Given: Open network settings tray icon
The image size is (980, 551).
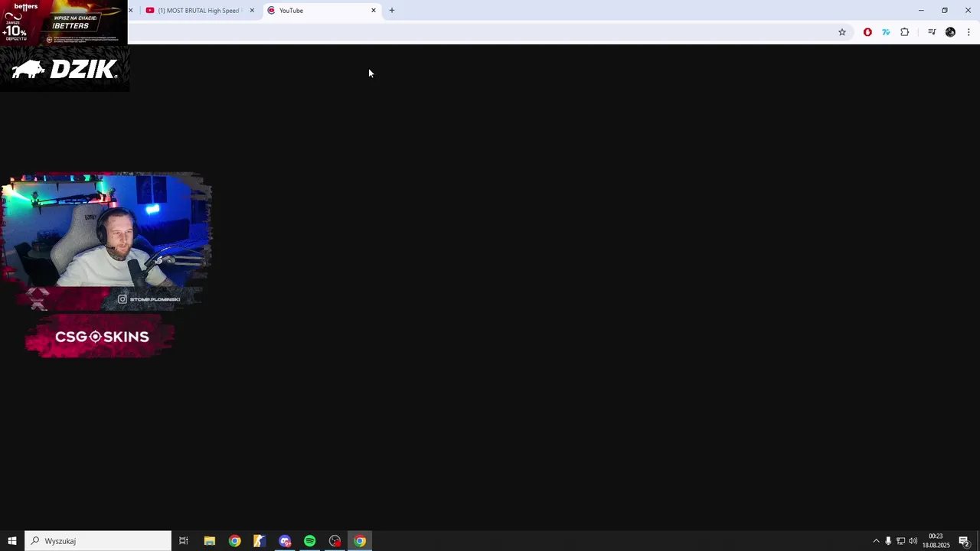Looking at the screenshot, I should point(900,541).
